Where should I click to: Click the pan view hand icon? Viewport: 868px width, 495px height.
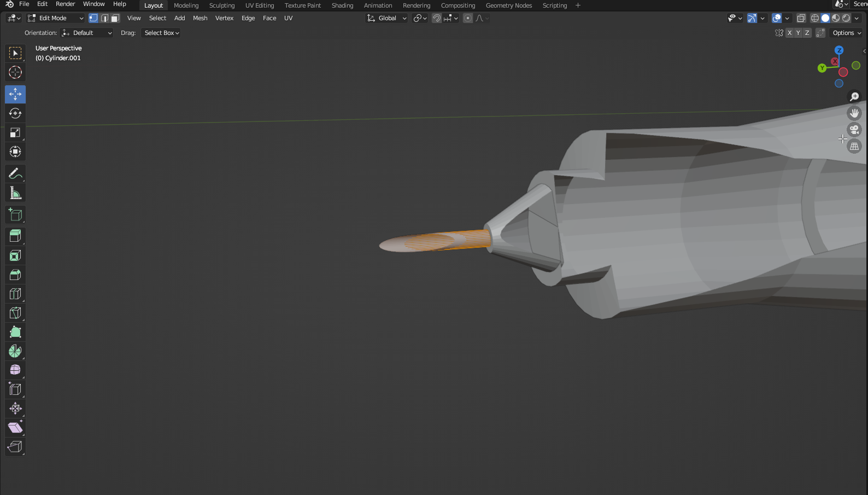click(x=854, y=113)
